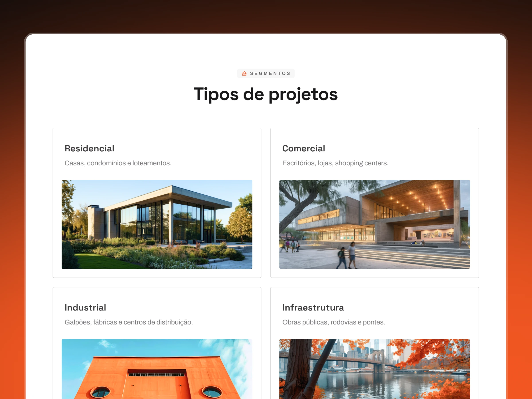
Task: Click the Comercial building plaza photo
Action: click(374, 224)
